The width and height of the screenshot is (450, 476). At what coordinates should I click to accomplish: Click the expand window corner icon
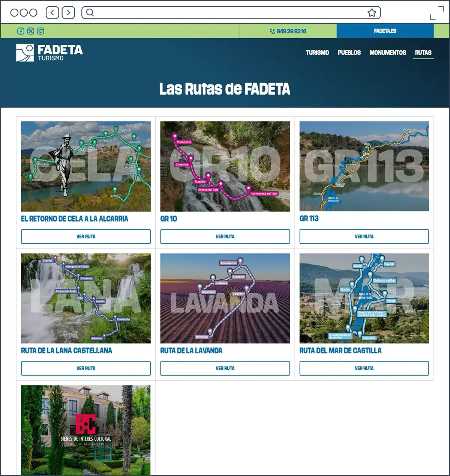[x=436, y=13]
